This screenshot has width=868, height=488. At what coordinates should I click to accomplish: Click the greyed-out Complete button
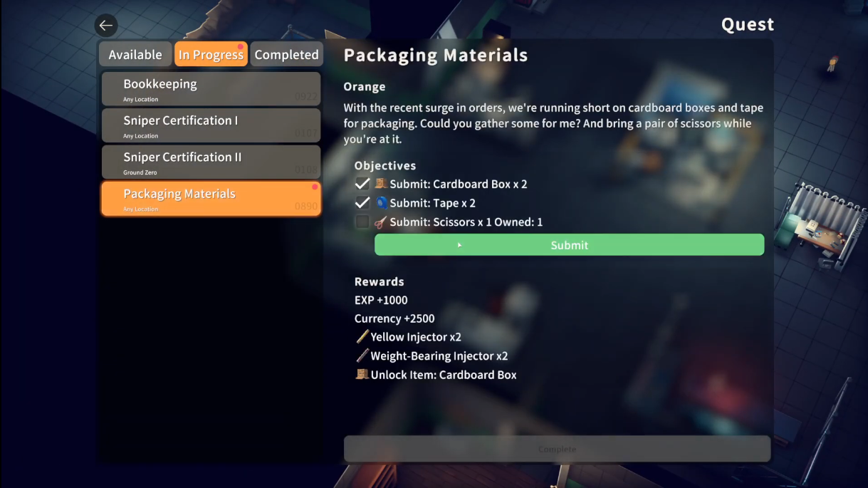point(557,449)
